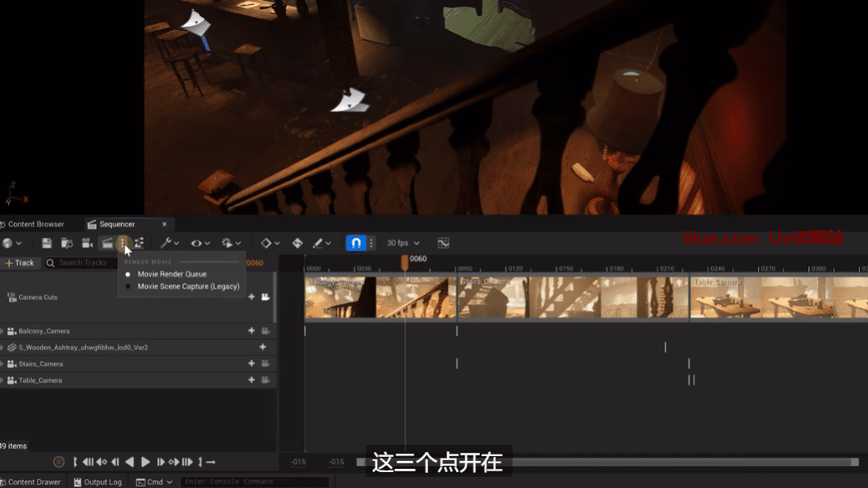
Task: Click the curve editor icon
Action: click(x=443, y=243)
